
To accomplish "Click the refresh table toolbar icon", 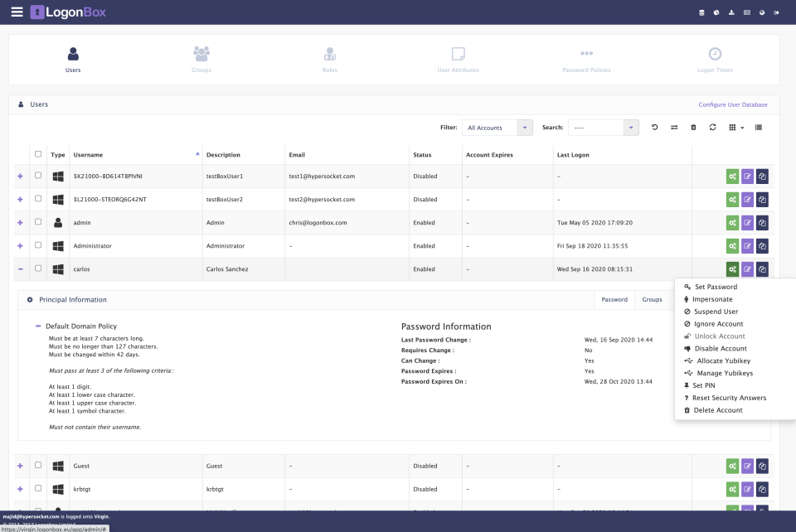I will [x=713, y=128].
